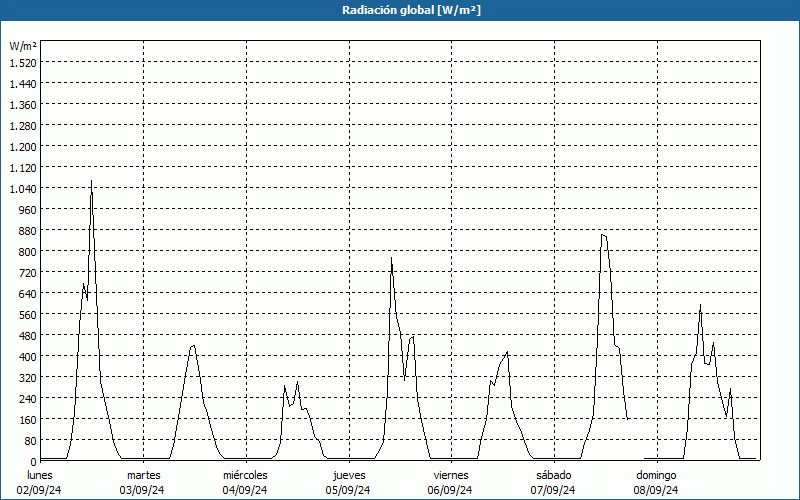This screenshot has width=800, height=500.
Task: Click the chart title Radiación global [W/m²]
Action: pyautogui.click(x=411, y=10)
